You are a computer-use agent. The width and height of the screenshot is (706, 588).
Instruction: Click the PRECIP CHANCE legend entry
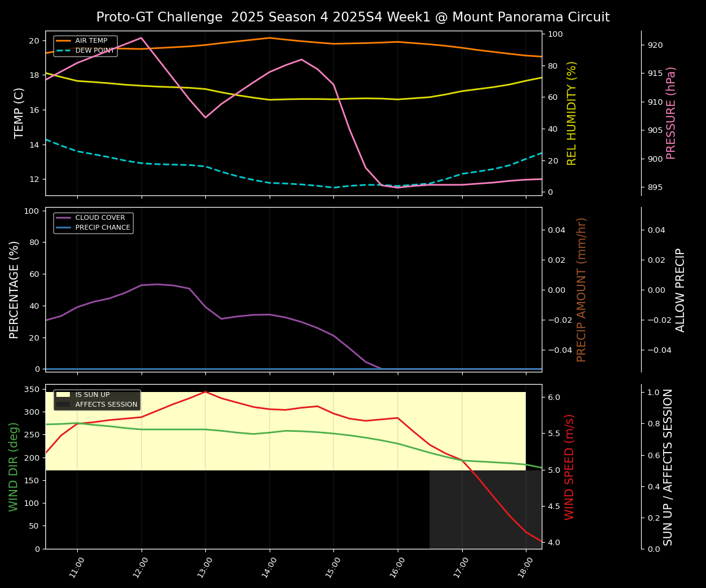click(102, 228)
